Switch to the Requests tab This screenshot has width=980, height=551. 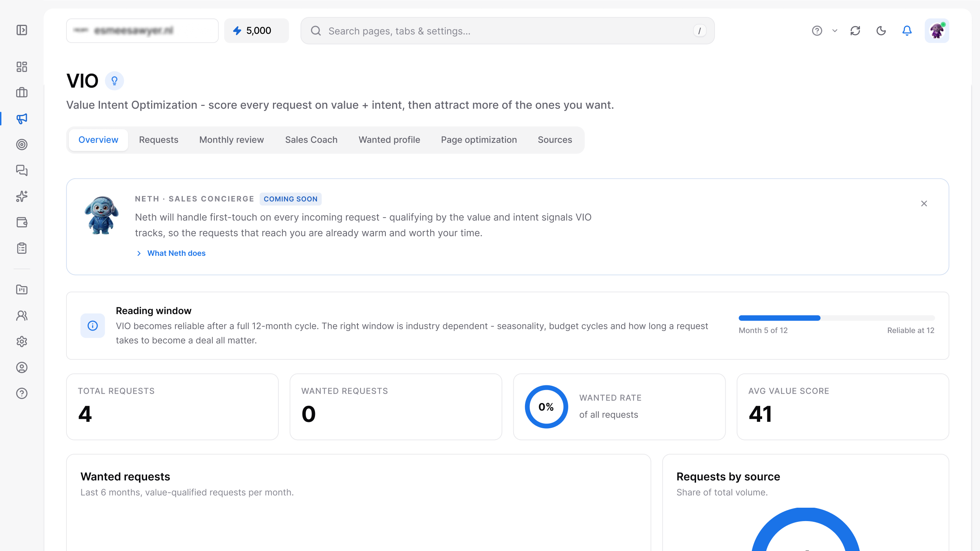point(158,140)
